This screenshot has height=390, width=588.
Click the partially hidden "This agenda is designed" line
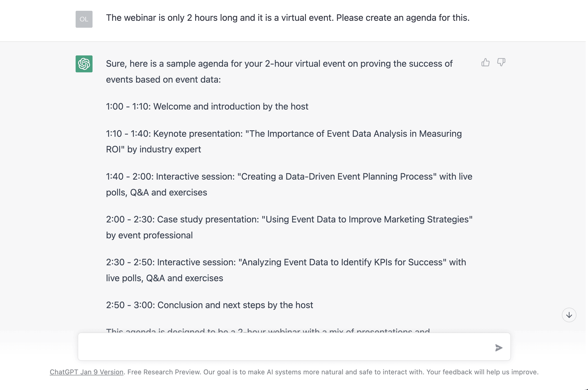(x=268, y=330)
